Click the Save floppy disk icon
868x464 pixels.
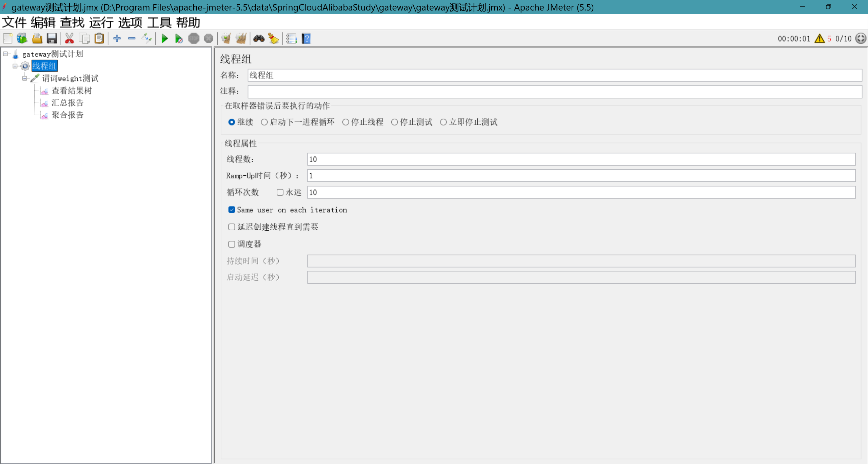coord(52,39)
